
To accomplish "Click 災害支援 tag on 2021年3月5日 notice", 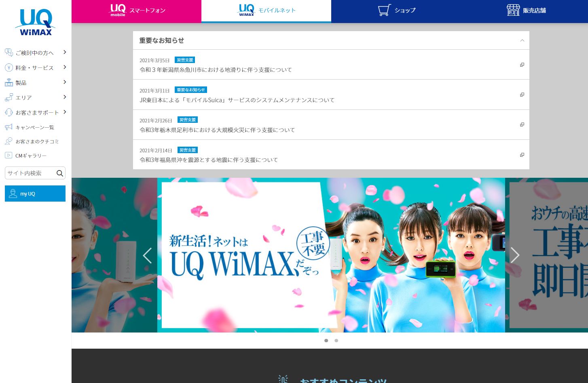I will 185,60.
